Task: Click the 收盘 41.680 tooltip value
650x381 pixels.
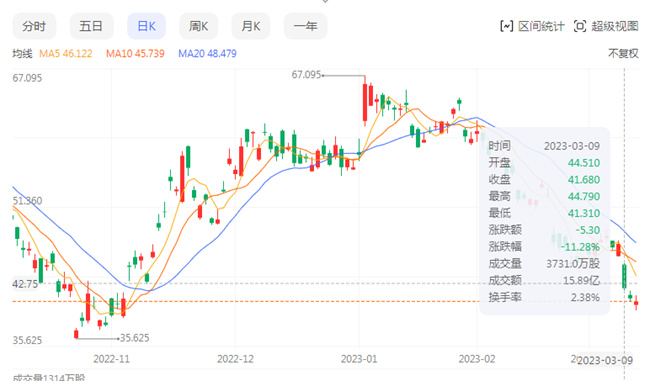Action: click(x=584, y=180)
